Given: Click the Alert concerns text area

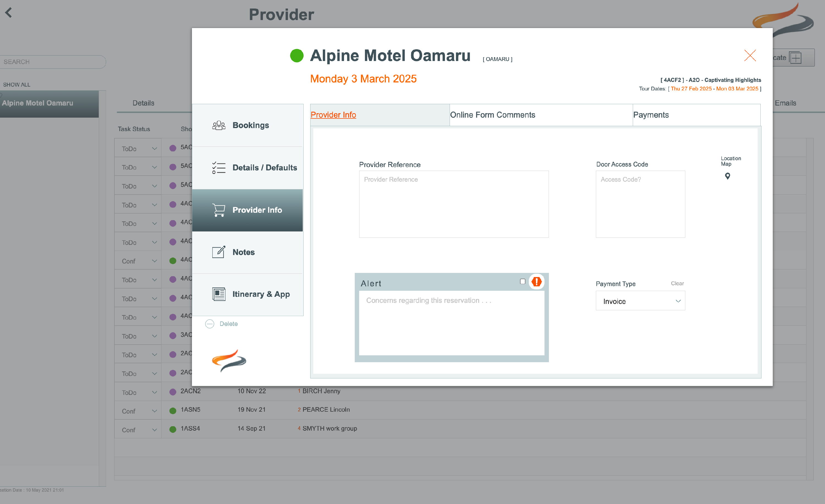Looking at the screenshot, I should (x=451, y=323).
